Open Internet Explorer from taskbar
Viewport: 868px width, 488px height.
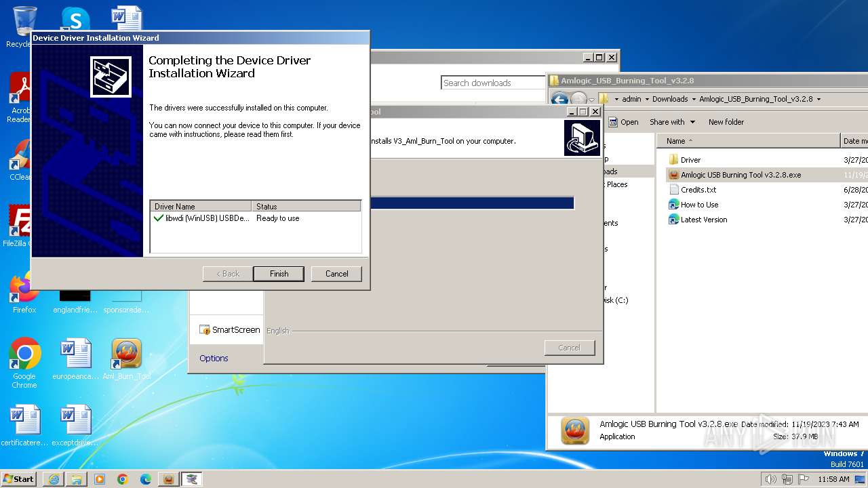[54, 479]
